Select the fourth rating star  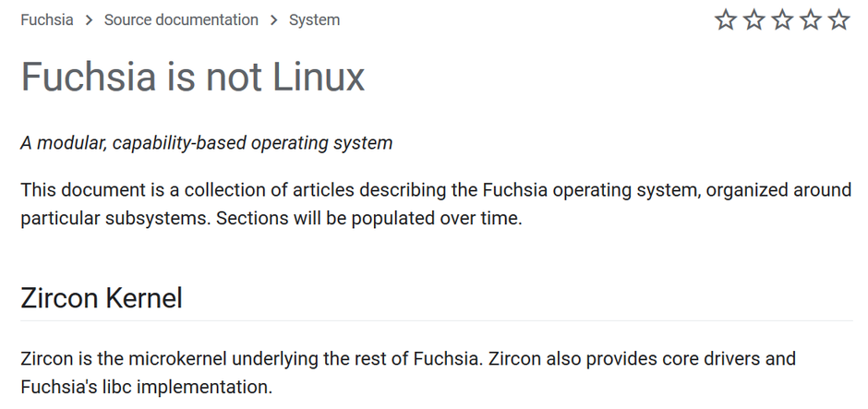[x=811, y=20]
